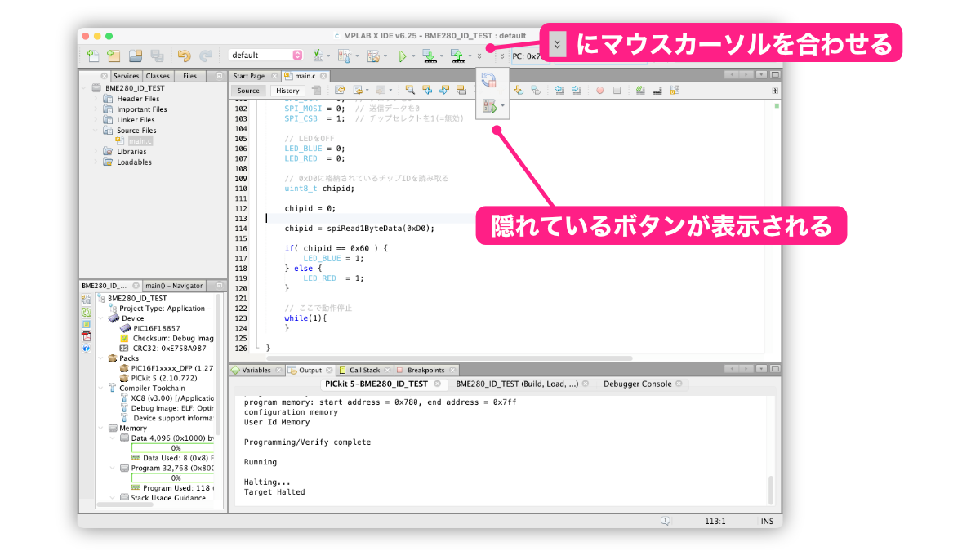The width and height of the screenshot is (980, 551).
Task: Toggle Highlight Search icon in editor toolbar
Action: coord(461,90)
